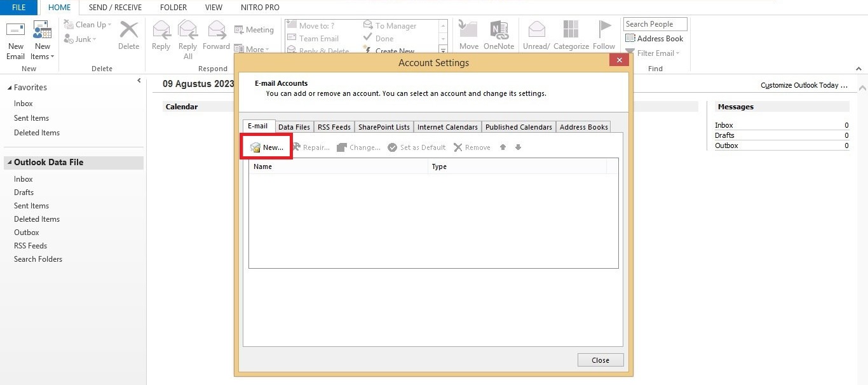Send item to OneNote
Image resolution: width=868 pixels, height=385 pixels.
pos(499,34)
